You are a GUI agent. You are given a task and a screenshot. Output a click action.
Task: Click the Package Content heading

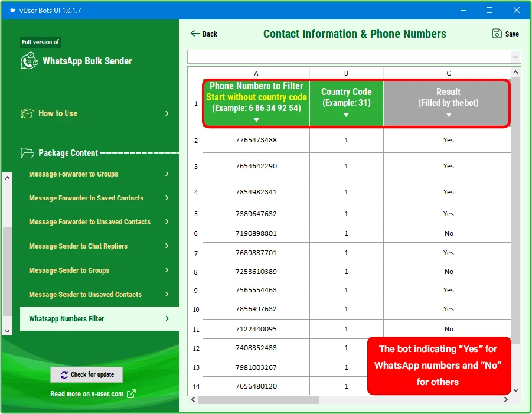(x=68, y=153)
